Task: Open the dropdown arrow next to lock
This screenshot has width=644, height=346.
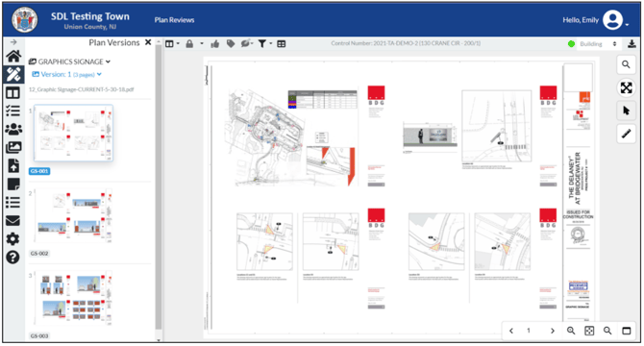Action: point(202,43)
